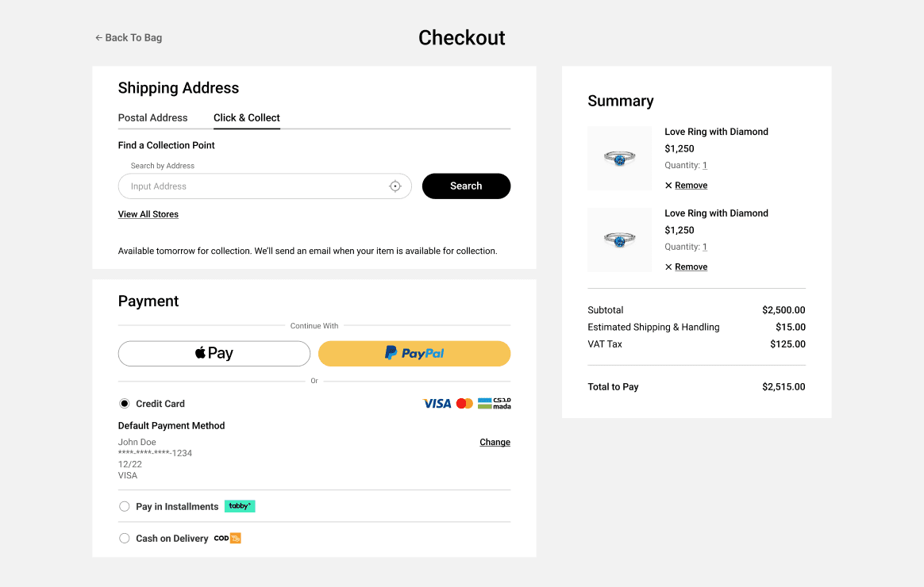Click the Mastercard logo
924x587 pixels.
pyautogui.click(x=464, y=404)
